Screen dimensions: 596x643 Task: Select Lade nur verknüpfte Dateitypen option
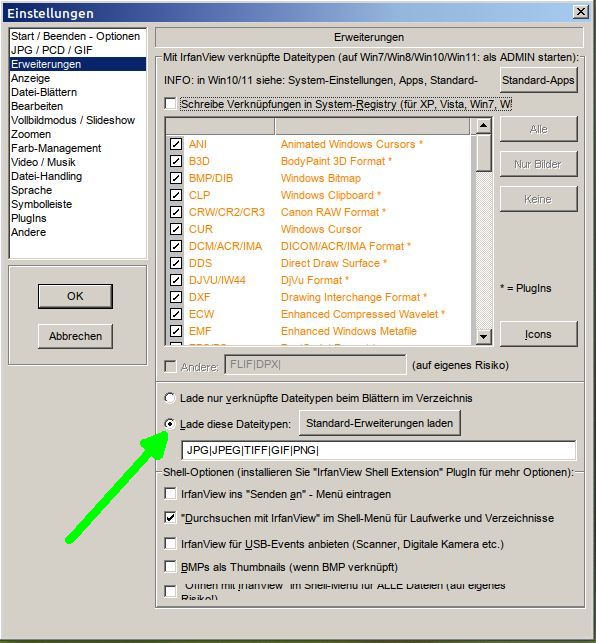point(169,398)
